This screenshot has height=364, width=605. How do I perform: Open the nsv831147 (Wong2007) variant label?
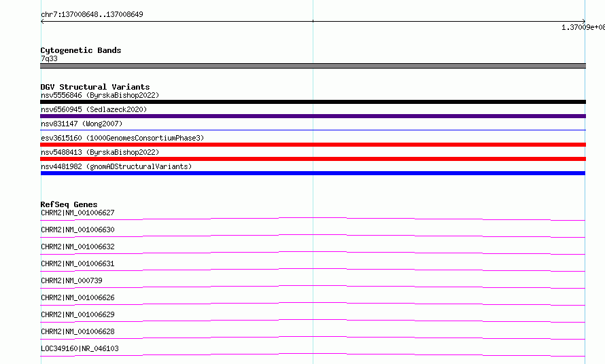click(x=82, y=124)
